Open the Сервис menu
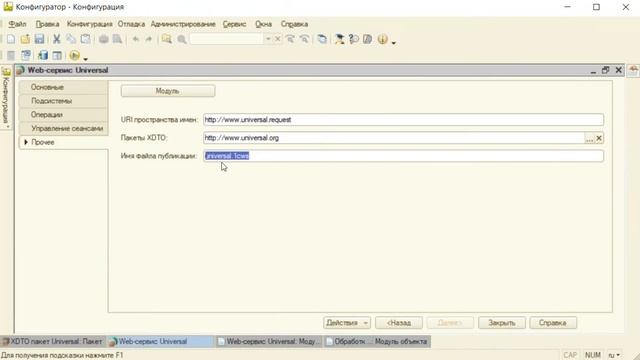 click(234, 24)
